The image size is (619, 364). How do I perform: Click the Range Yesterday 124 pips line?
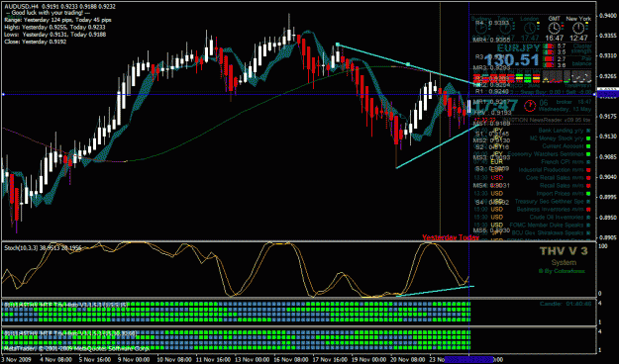(x=57, y=20)
